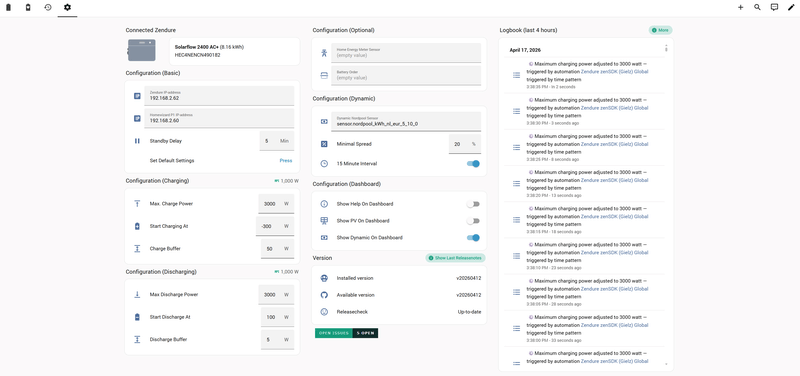This screenshot has width=800, height=376.
Task: Disable Show Dynamic On Dashboard switch
Action: [473, 238]
